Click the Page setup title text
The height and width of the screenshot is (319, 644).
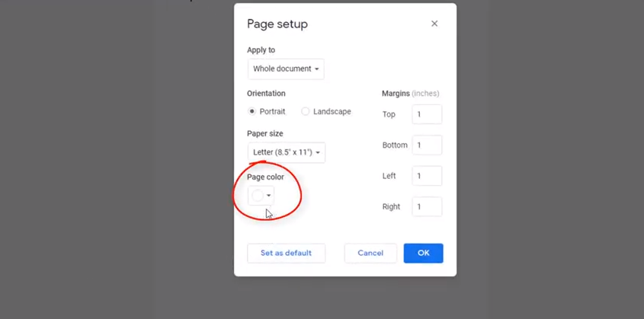tap(277, 24)
